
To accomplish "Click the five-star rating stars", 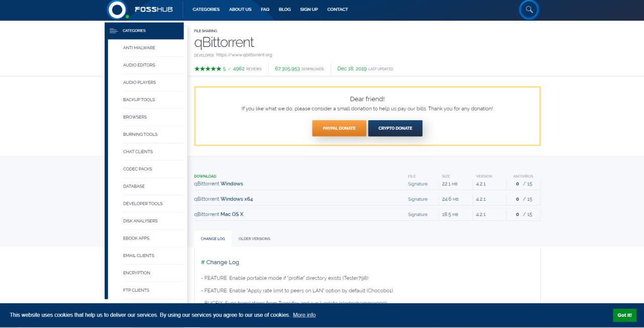I will click(x=207, y=69).
